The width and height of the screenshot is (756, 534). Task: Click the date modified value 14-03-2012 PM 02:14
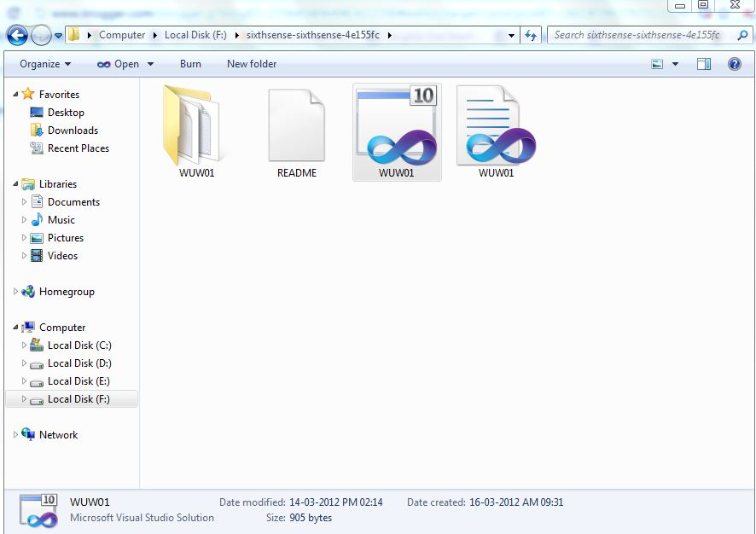[336, 502]
